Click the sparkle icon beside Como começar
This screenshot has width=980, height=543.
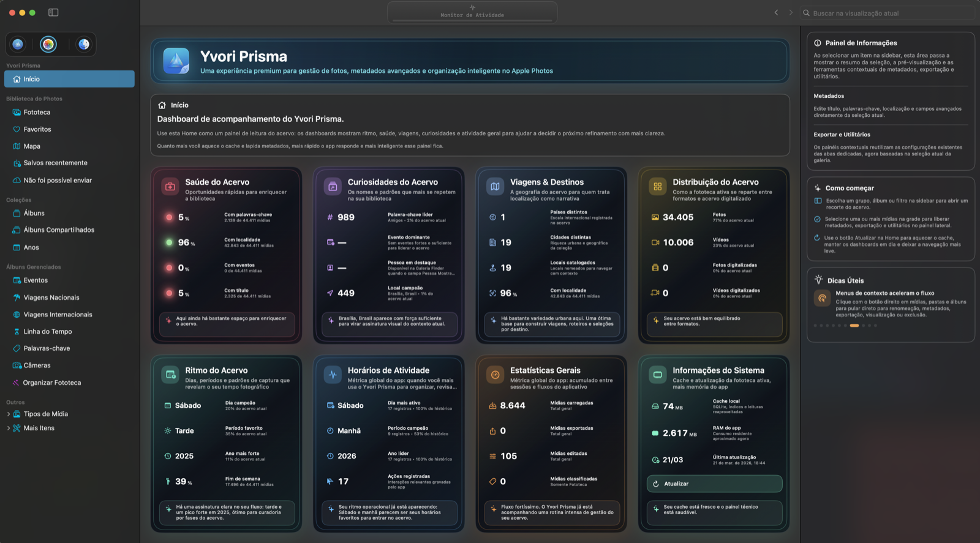pos(818,188)
